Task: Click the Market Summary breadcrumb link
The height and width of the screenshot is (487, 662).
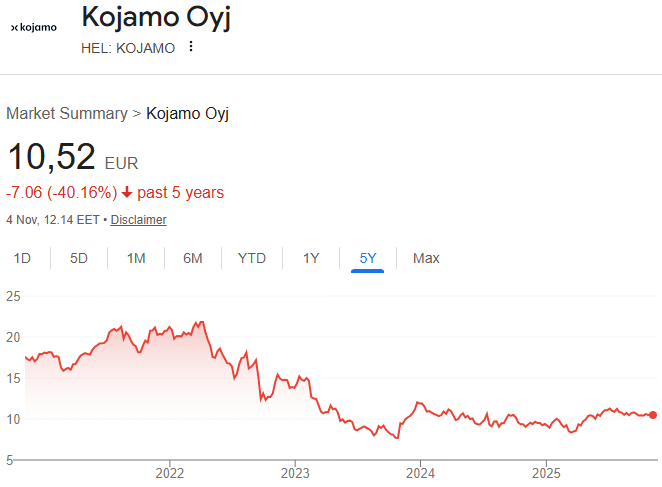Action: point(67,113)
